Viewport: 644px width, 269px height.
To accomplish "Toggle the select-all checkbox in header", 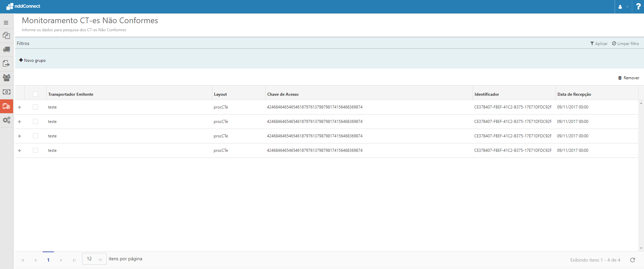I will click(36, 94).
